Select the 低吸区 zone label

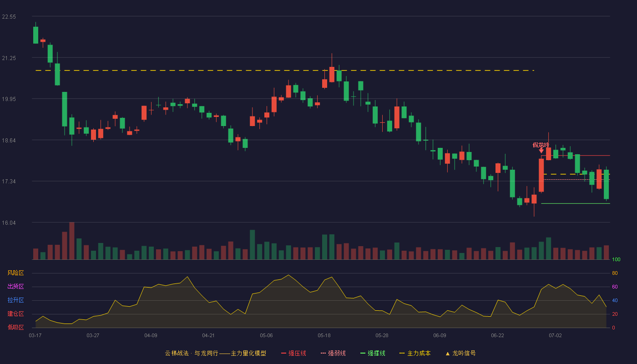point(15,327)
